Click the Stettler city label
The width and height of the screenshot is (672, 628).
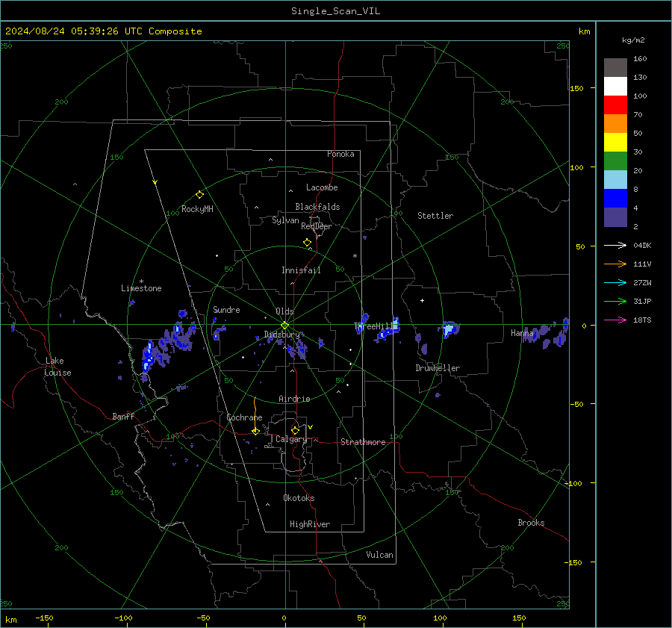coord(435,216)
